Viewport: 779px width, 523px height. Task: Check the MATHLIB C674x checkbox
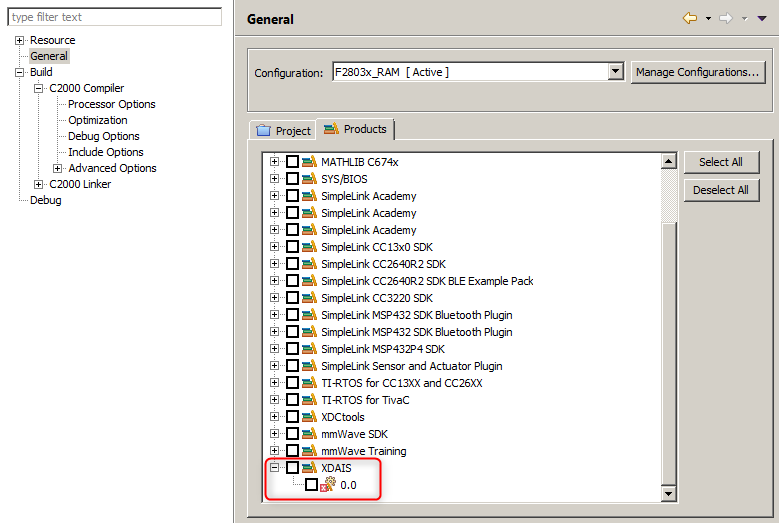click(x=292, y=161)
